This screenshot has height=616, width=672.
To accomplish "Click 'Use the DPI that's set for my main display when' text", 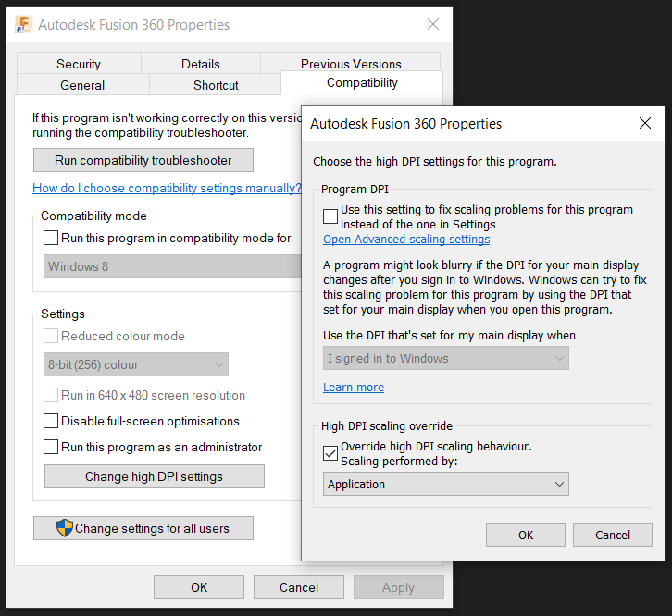I will (x=449, y=335).
